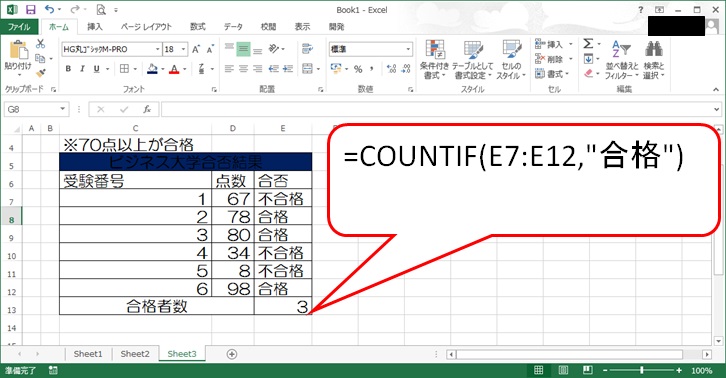Copy selection with the copy icon
The height and width of the screenshot is (378, 726).
(x=41, y=58)
